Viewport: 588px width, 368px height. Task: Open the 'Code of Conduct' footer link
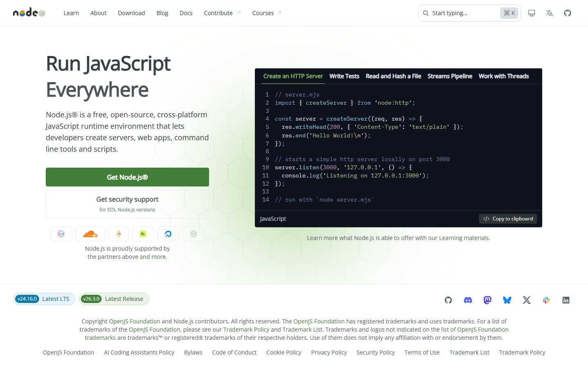click(234, 352)
